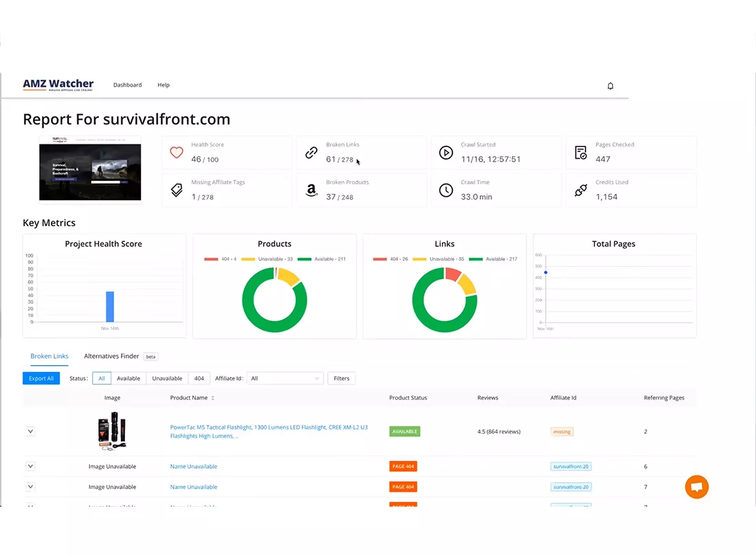Toggle 404 legend in Products chart
This screenshot has height=557, width=756.
coord(221,259)
